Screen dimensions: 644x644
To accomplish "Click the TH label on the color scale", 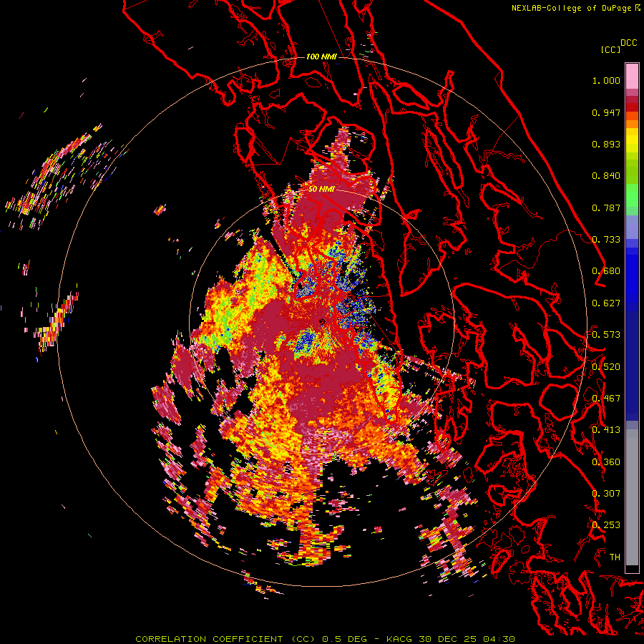I will click(x=615, y=557).
